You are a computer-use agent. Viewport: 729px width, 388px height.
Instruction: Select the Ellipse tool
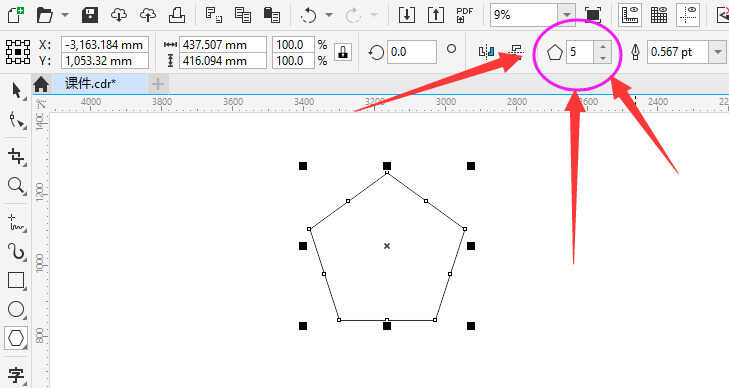(x=16, y=309)
